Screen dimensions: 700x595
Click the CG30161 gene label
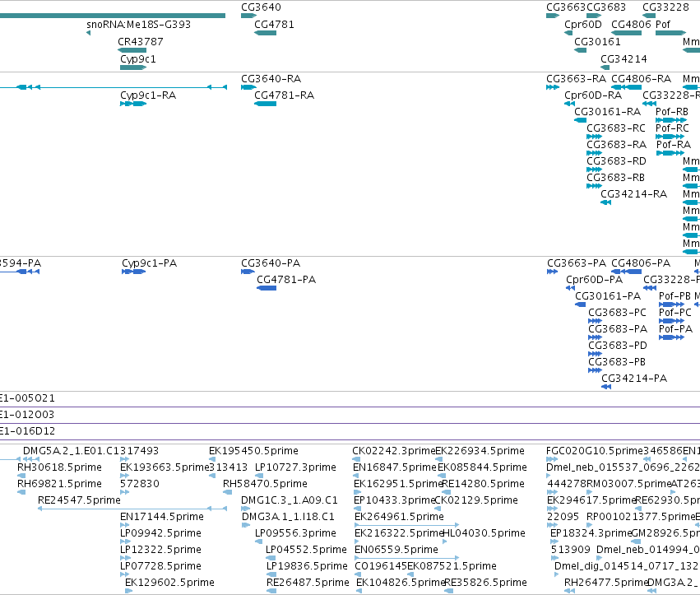pyautogui.click(x=597, y=42)
